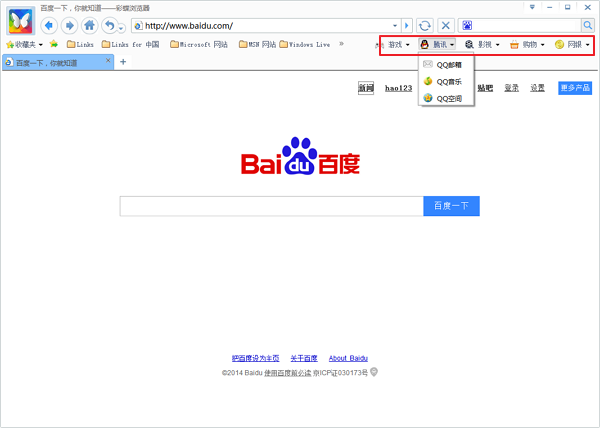This screenshot has width=600, height=428.
Task: Open the title bar menu arrow icon
Action: click(532, 7)
